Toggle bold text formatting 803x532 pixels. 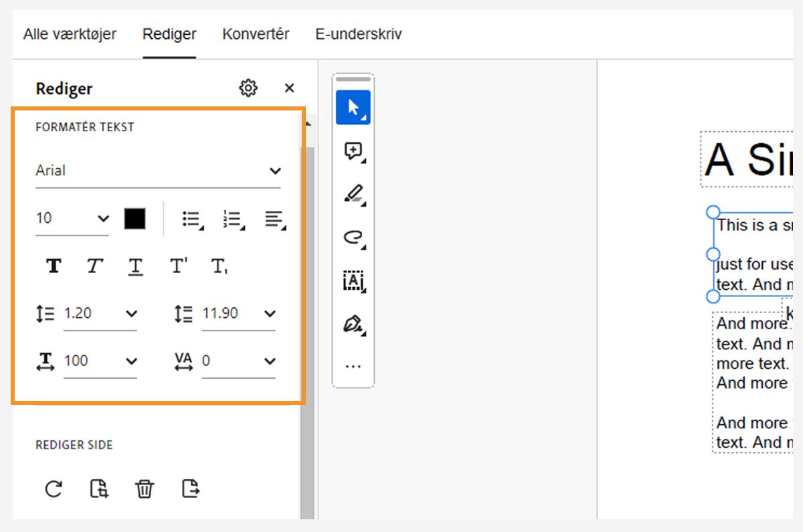tap(54, 266)
